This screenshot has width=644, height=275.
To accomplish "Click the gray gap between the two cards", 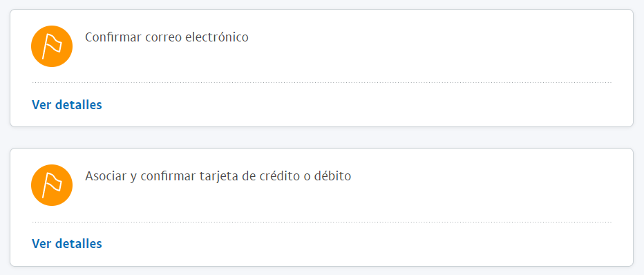I will (x=321, y=137).
